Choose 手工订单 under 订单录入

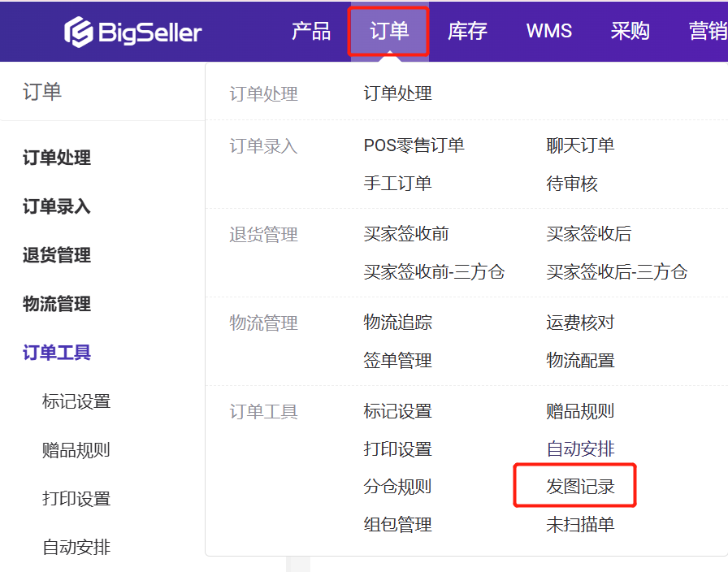pyautogui.click(x=397, y=184)
